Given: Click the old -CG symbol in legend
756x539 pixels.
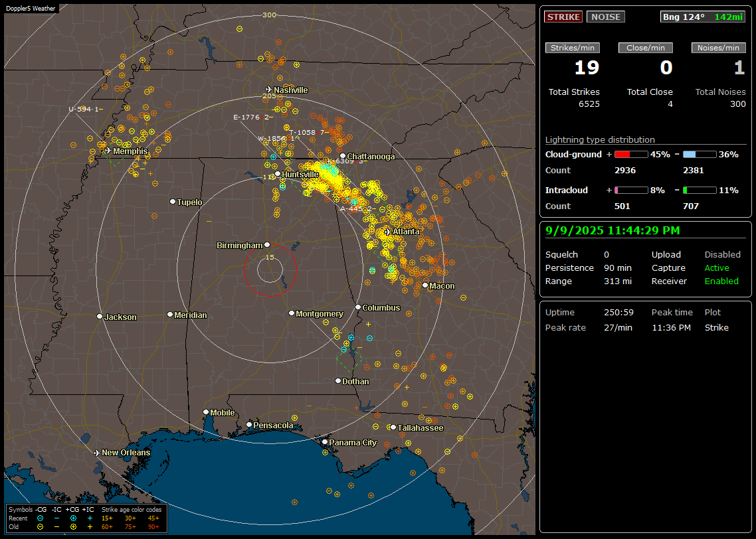Looking at the screenshot, I should pyautogui.click(x=41, y=527).
